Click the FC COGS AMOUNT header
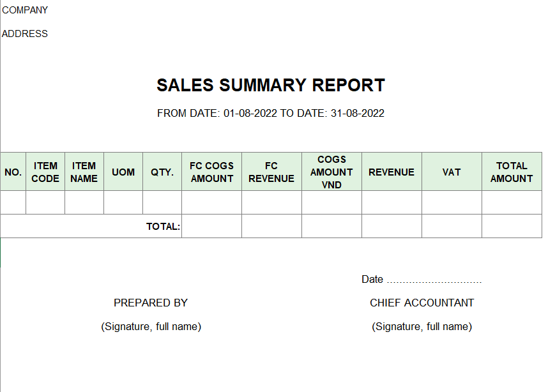 click(211, 172)
